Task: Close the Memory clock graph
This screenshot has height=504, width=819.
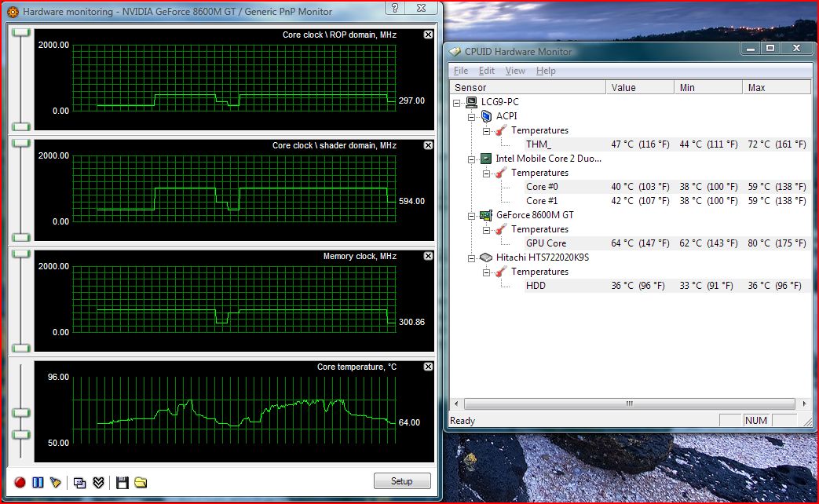Action: (428, 256)
